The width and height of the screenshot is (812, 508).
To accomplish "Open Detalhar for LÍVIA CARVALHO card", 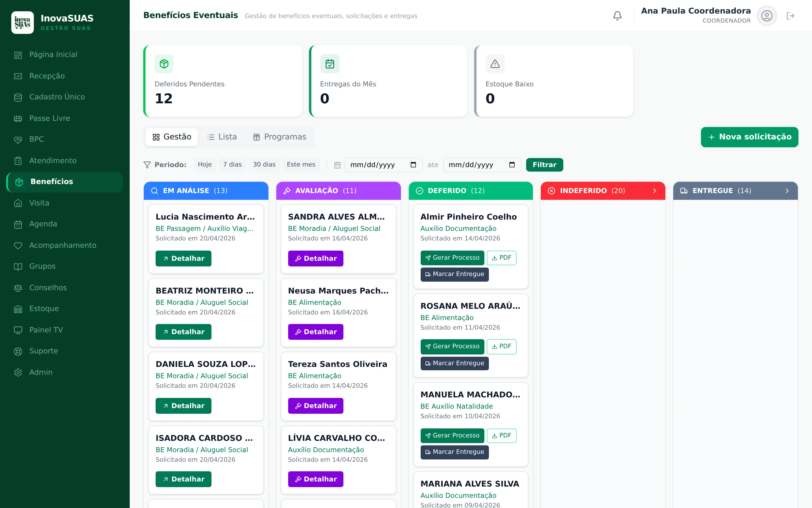I will coord(316,479).
